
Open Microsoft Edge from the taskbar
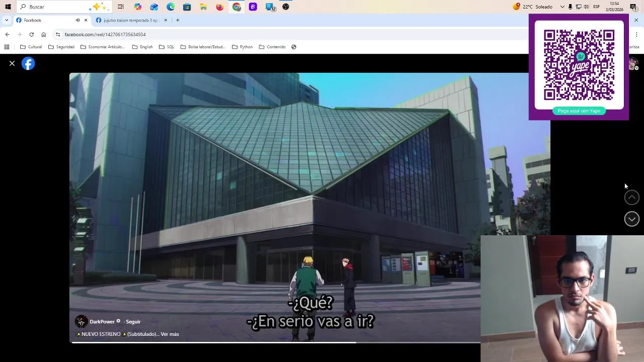click(x=171, y=7)
